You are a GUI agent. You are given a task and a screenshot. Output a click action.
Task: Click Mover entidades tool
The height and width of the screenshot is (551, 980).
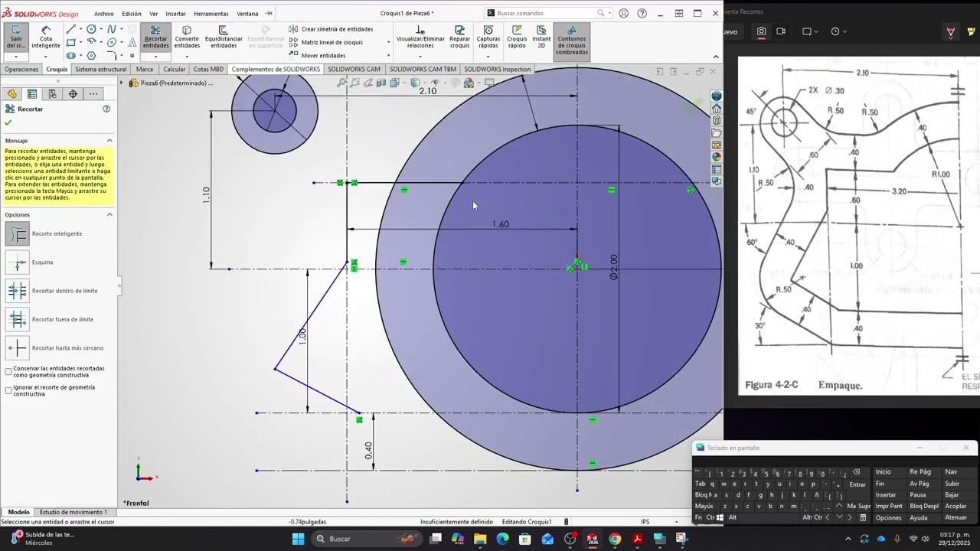tap(317, 55)
